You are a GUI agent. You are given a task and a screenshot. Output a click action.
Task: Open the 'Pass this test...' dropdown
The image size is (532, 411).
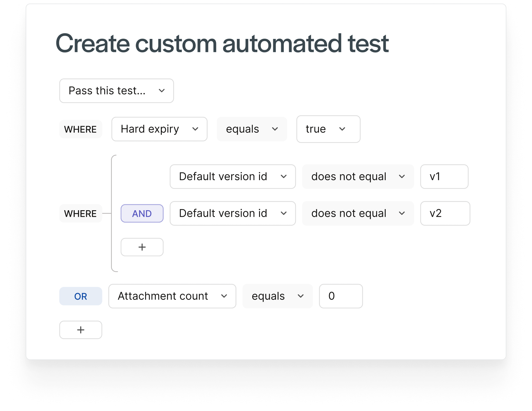[117, 91]
